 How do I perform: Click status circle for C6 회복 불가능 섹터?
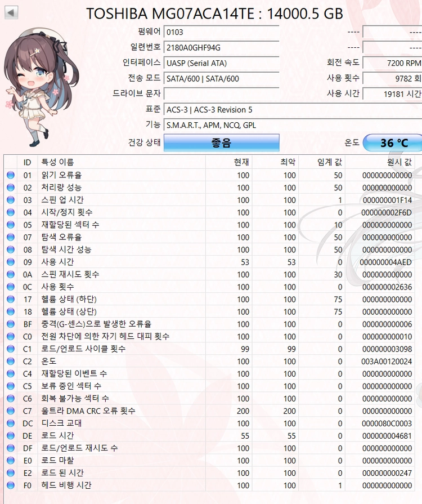point(11,398)
